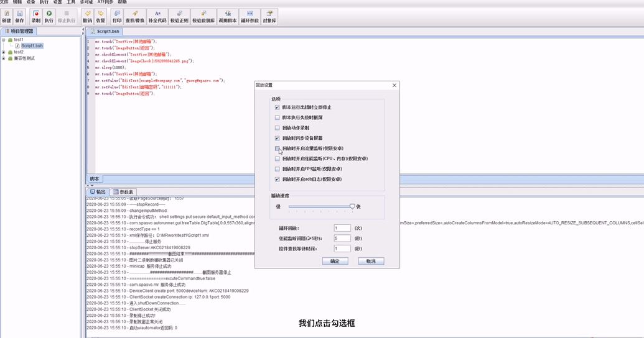The height and width of the screenshot is (338, 644).
Task: Select 兼容性测试 in the project tree
Action: tap(24, 58)
